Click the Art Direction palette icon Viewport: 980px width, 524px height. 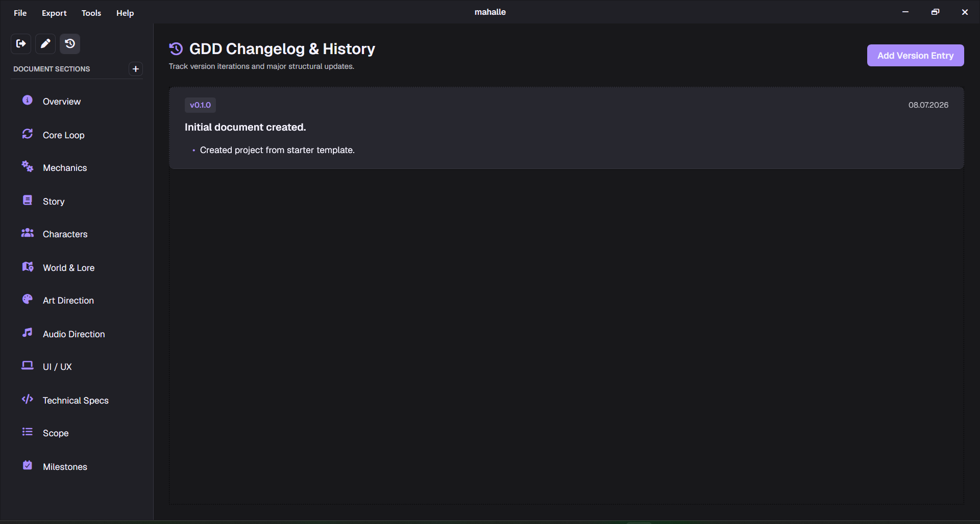(28, 300)
